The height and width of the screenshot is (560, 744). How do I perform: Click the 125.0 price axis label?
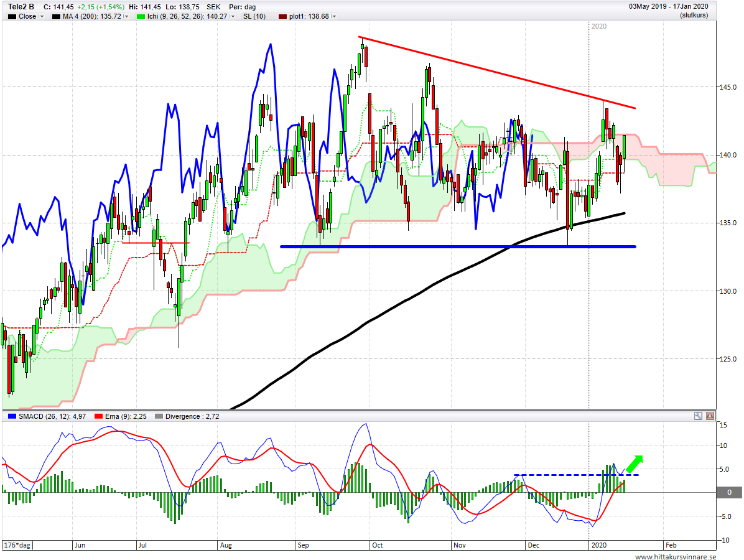click(x=728, y=359)
